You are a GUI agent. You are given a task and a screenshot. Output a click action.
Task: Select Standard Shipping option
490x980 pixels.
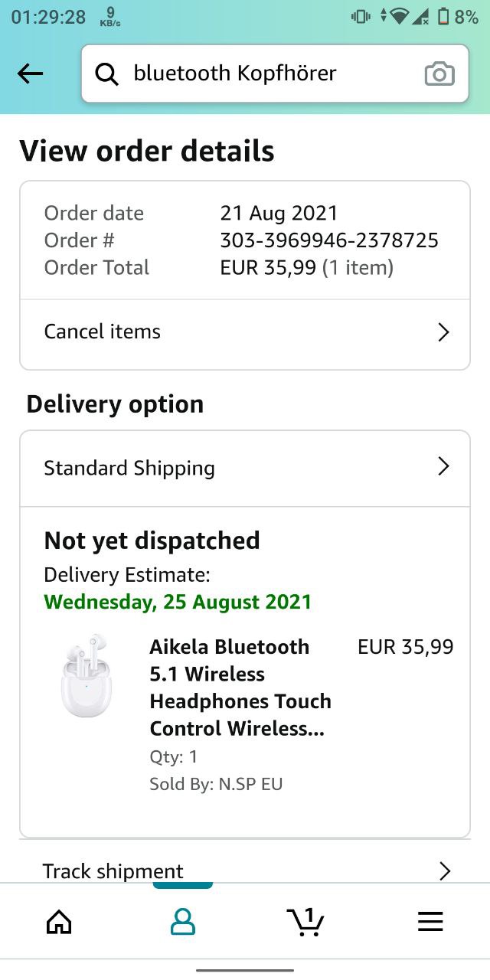click(129, 468)
